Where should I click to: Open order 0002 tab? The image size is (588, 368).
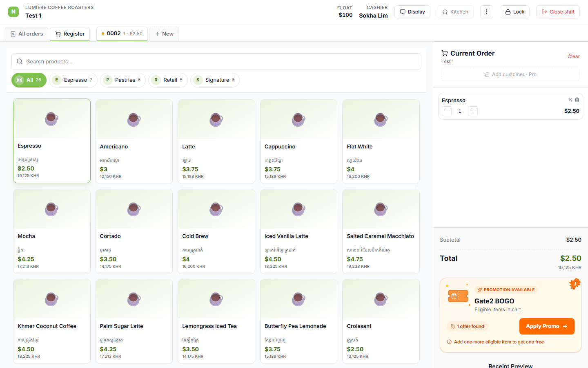point(122,34)
